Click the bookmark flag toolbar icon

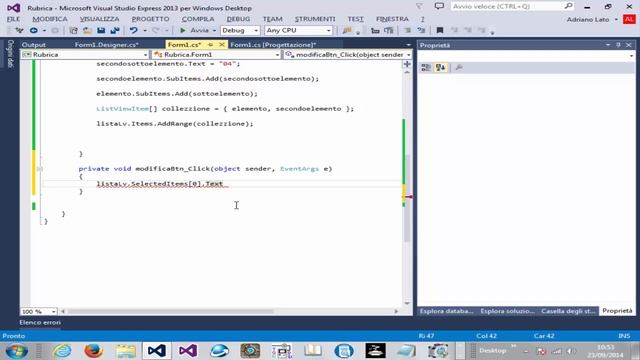pyautogui.click(x=440, y=30)
